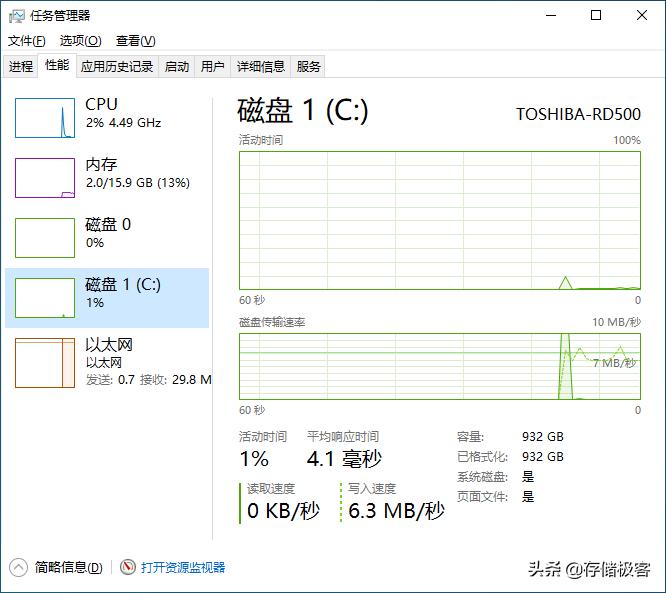666x593 pixels.
Task: Select the CPU mini graph thumbnail
Action: (x=45, y=118)
